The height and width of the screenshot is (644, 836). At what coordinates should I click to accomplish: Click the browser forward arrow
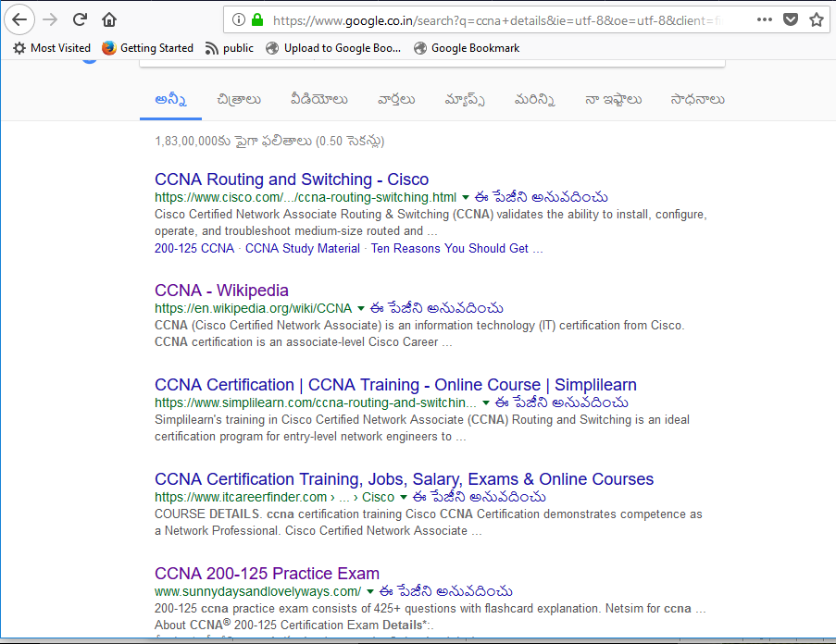tap(50, 19)
